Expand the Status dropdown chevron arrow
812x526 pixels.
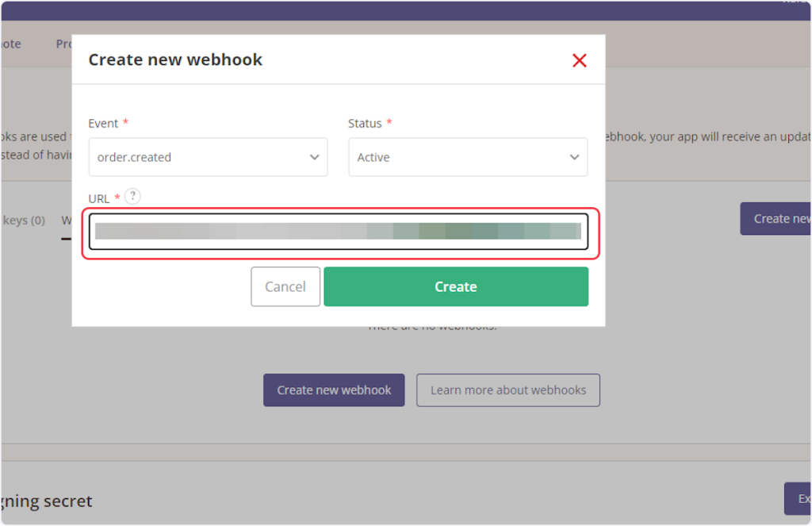(x=574, y=157)
